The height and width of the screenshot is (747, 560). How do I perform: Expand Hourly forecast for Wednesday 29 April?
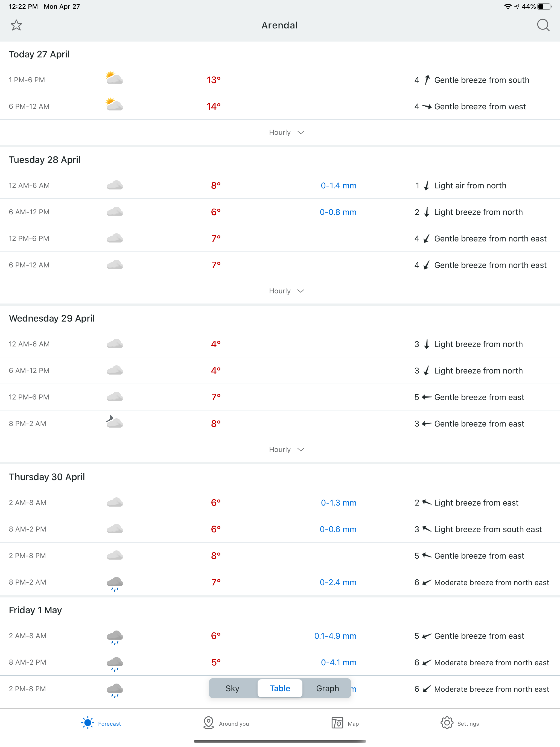coord(286,450)
